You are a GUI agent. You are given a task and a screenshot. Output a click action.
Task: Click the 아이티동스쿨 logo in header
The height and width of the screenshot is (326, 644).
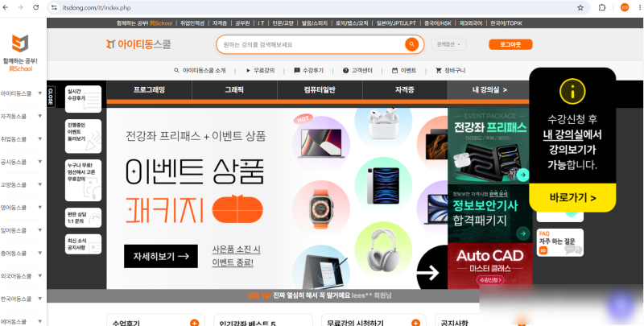(138, 44)
